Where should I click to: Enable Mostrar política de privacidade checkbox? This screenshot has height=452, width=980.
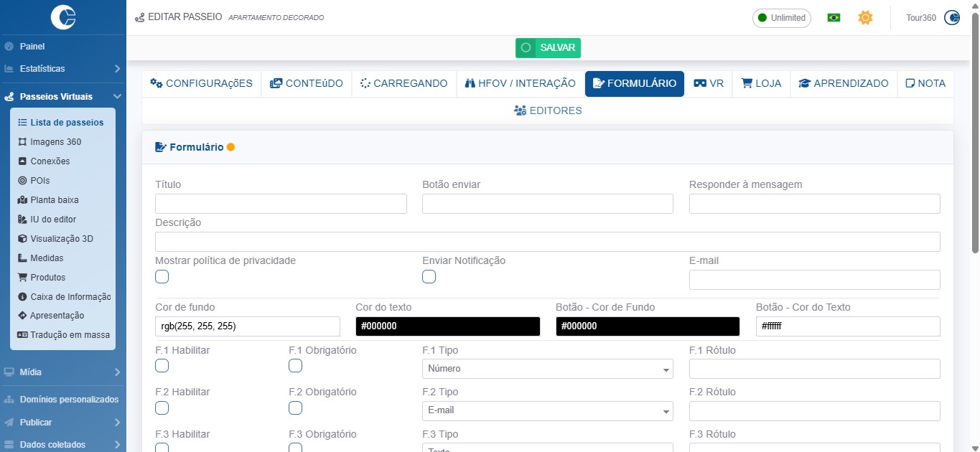[x=162, y=277]
